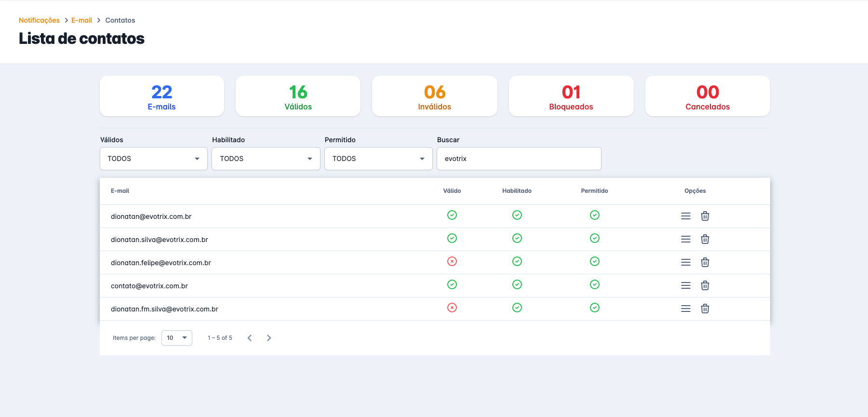Delete the dionatan@evotrix.com.br contact via trash icon
This screenshot has width=868, height=417.
[705, 216]
